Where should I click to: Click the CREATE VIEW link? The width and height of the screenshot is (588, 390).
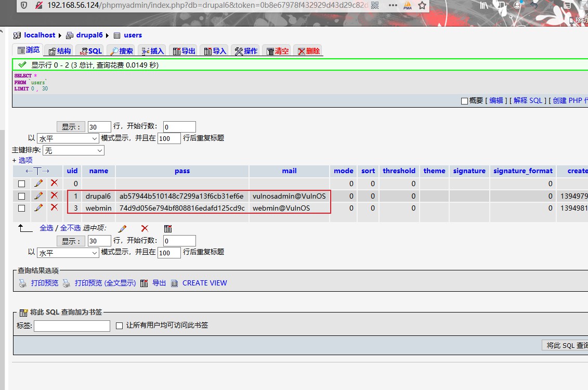click(x=204, y=283)
